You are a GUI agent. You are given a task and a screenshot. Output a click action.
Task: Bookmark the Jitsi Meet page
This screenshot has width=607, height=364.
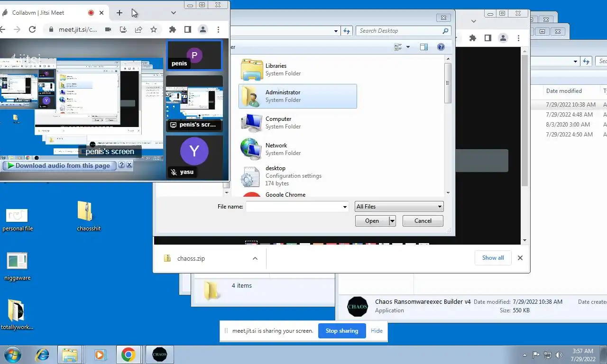coord(154,29)
